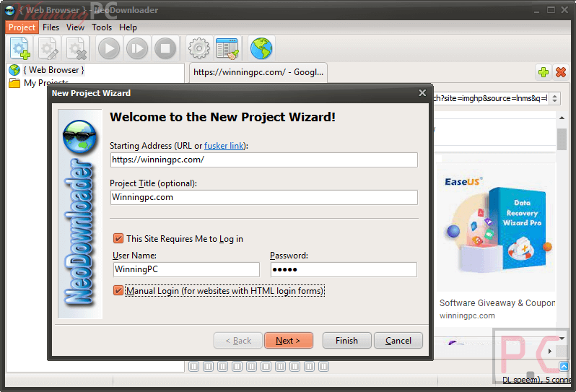
Task: Click the New Project toolbar icon
Action: [20, 48]
